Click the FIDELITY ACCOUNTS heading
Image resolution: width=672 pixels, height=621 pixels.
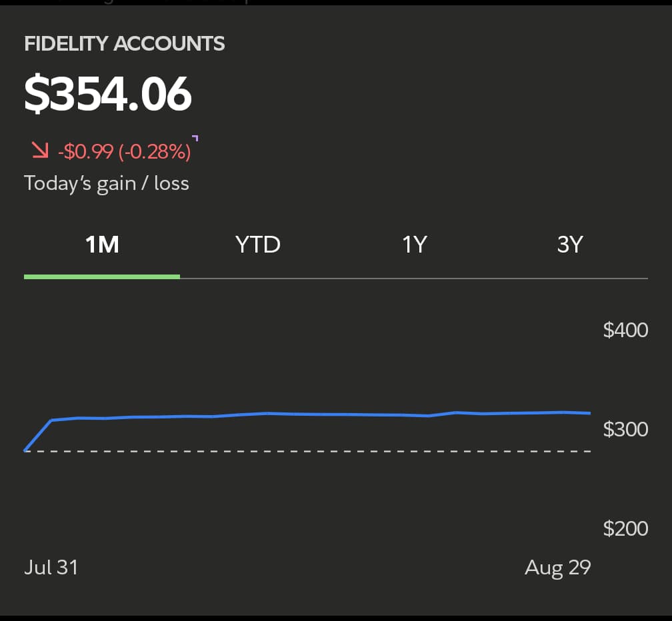click(125, 44)
